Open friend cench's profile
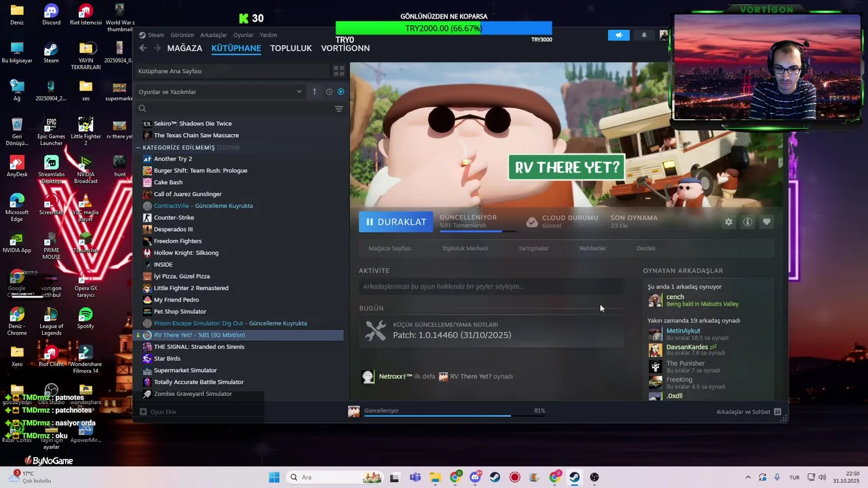This screenshot has width=868, height=488. [x=675, y=297]
